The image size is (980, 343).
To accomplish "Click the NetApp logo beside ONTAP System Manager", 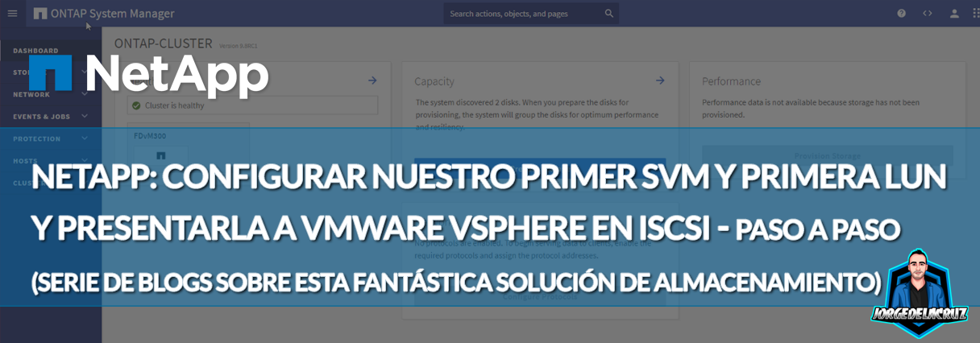I will (41, 14).
